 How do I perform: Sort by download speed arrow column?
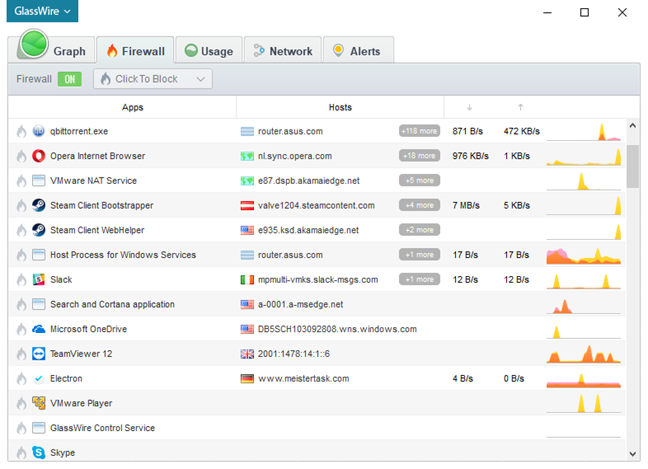tap(469, 107)
